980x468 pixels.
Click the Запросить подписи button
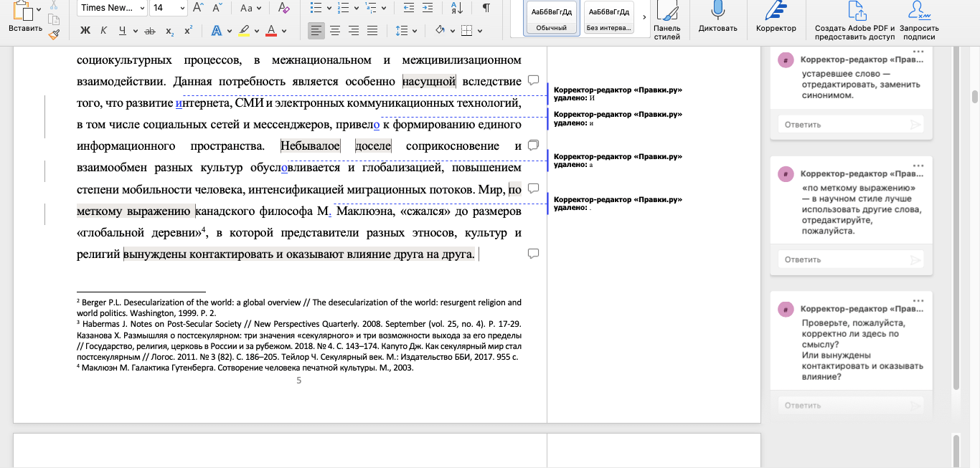click(920, 21)
